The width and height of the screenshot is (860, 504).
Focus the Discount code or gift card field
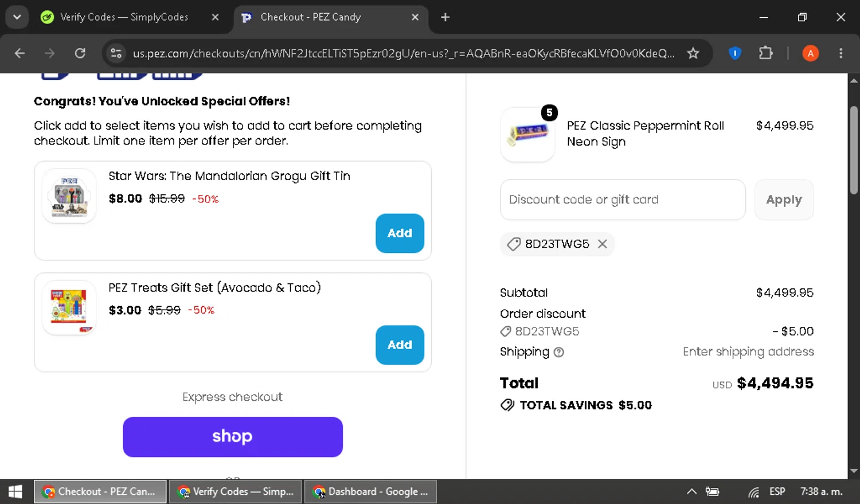623,200
